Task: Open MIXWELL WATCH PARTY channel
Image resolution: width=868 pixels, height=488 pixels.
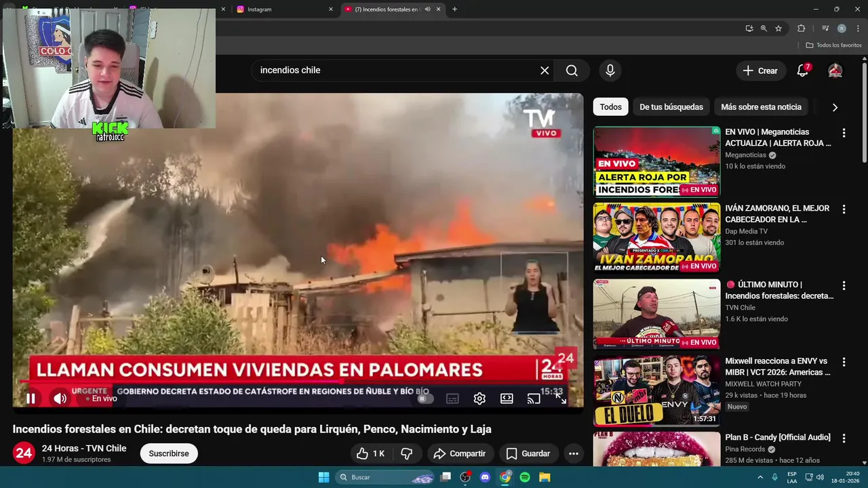Action: click(x=763, y=384)
